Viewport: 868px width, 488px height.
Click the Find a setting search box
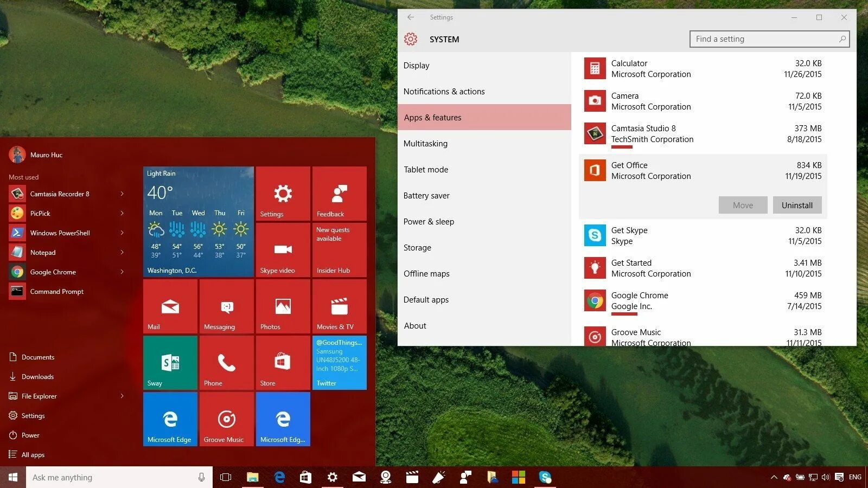coord(769,39)
